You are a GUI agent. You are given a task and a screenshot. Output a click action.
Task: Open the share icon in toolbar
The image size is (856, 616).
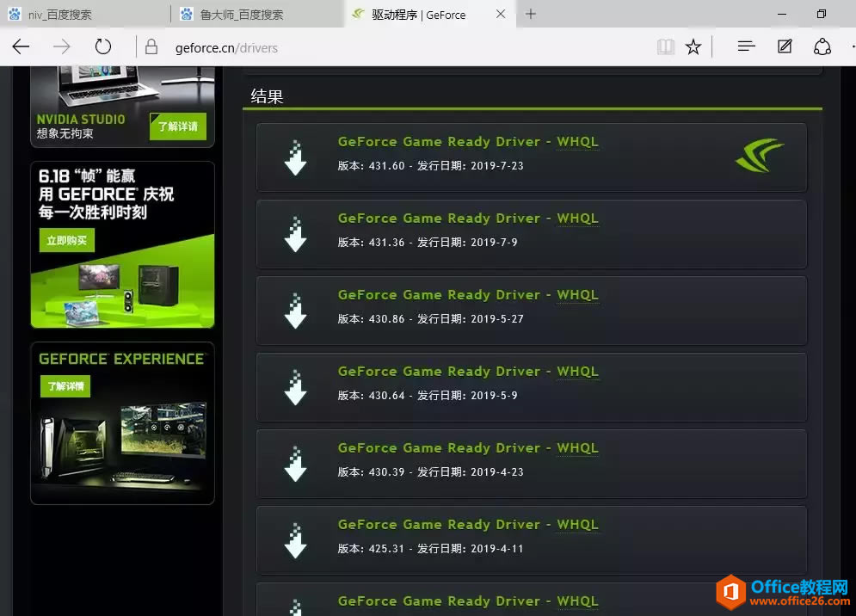[822, 47]
